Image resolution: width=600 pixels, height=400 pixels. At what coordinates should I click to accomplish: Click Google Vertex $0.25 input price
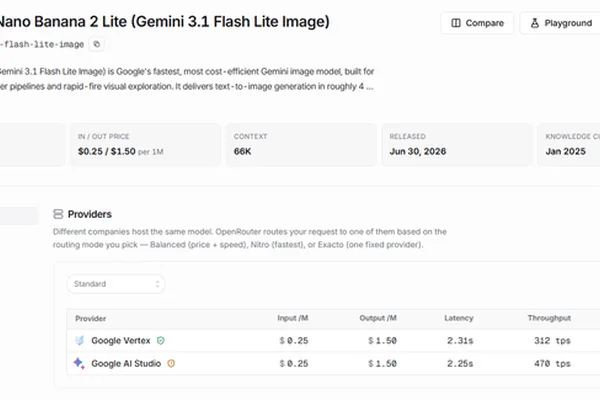pyautogui.click(x=294, y=341)
